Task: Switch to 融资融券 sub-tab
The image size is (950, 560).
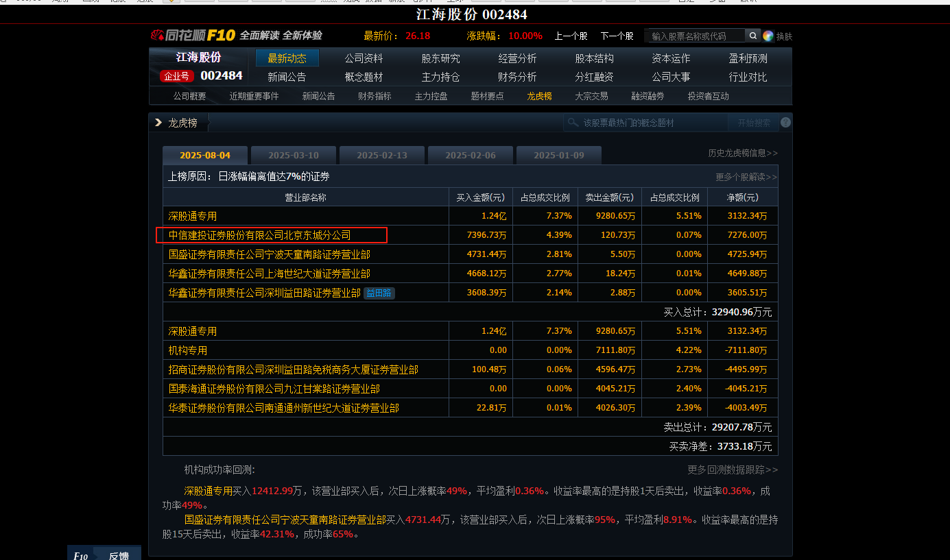Action: pos(648,96)
